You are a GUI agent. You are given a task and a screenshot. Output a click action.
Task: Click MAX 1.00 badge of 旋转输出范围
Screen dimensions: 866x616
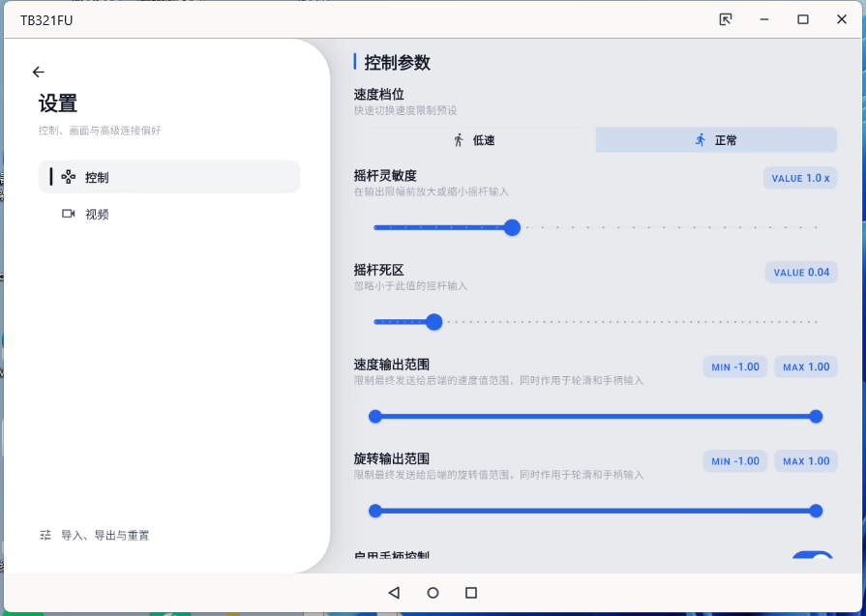coord(806,461)
